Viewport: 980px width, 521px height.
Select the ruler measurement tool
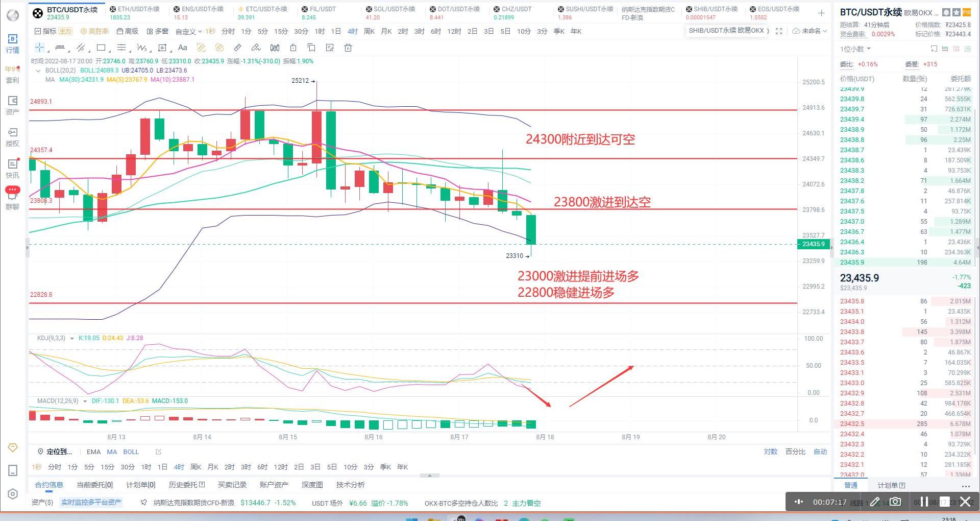click(x=237, y=48)
